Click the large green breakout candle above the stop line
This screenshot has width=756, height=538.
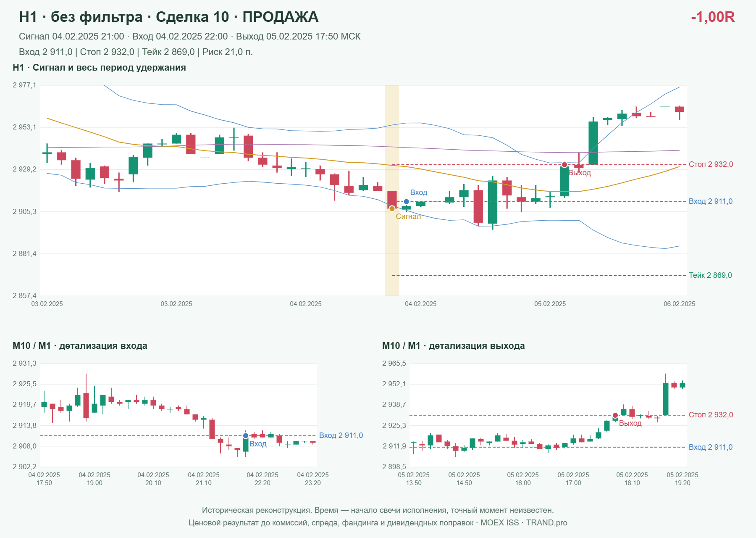593,143
